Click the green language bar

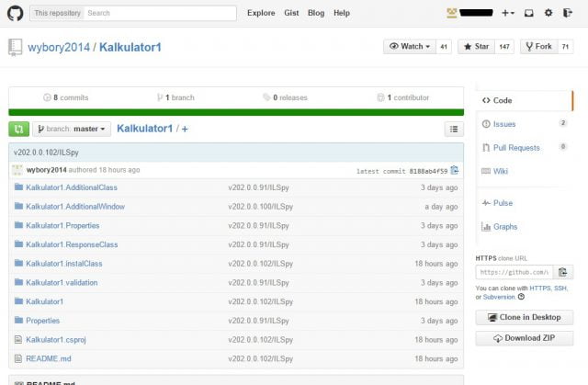click(236, 112)
